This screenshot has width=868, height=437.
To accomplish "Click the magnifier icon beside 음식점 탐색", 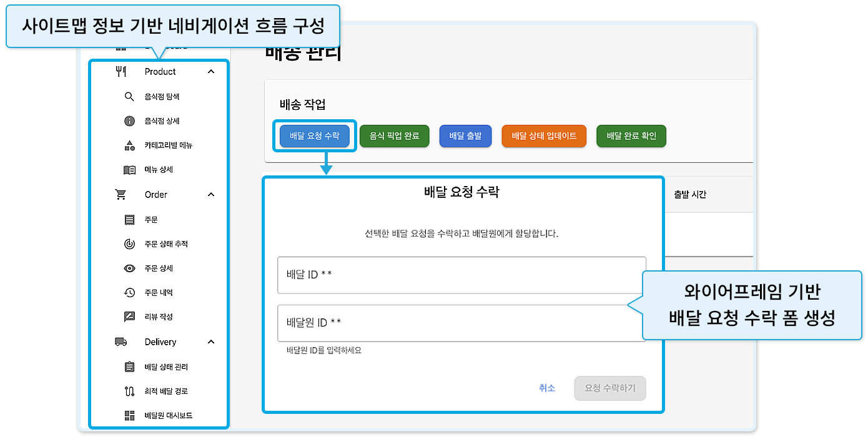I will pos(129,97).
